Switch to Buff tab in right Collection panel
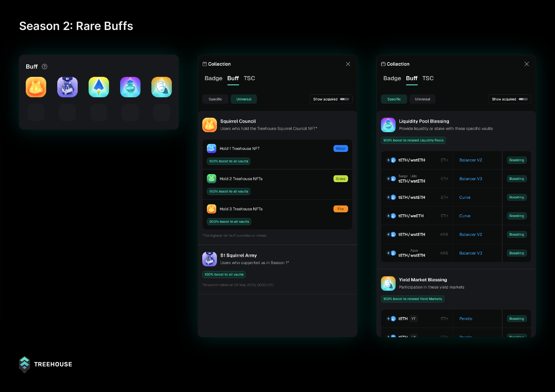The height and width of the screenshot is (392, 555). click(412, 78)
